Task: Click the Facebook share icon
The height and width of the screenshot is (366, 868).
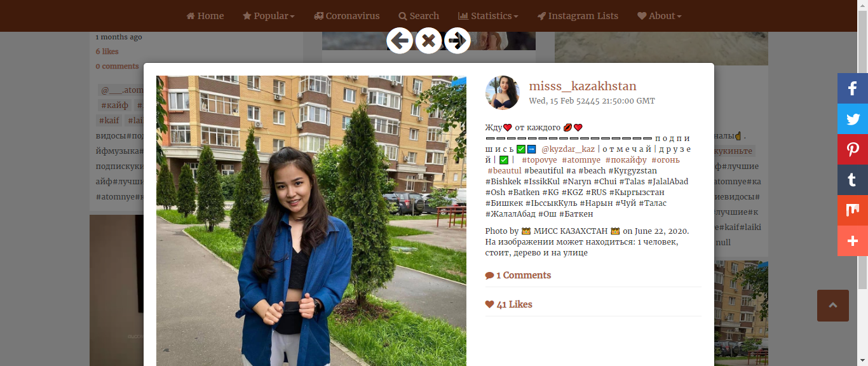Action: (x=853, y=88)
